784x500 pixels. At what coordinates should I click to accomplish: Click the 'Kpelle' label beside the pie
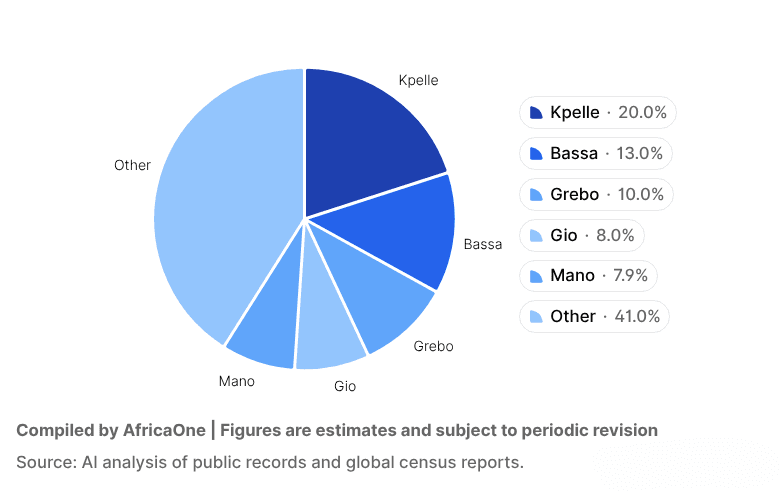[418, 80]
